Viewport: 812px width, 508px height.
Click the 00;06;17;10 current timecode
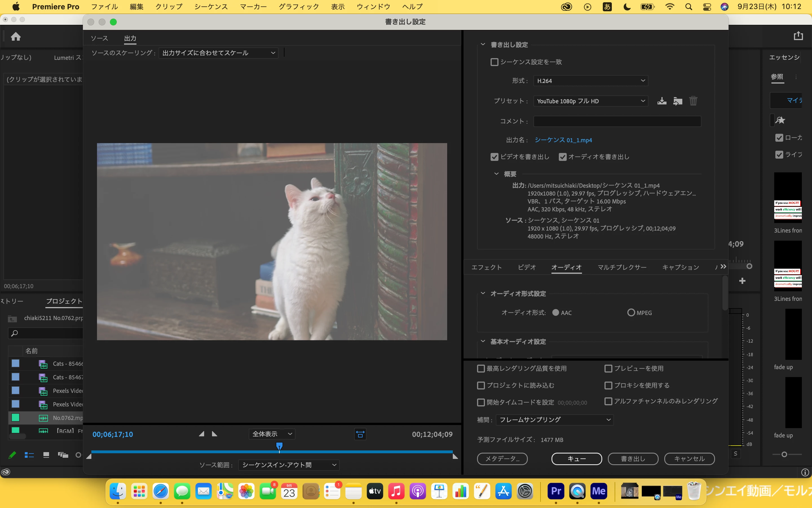point(113,434)
